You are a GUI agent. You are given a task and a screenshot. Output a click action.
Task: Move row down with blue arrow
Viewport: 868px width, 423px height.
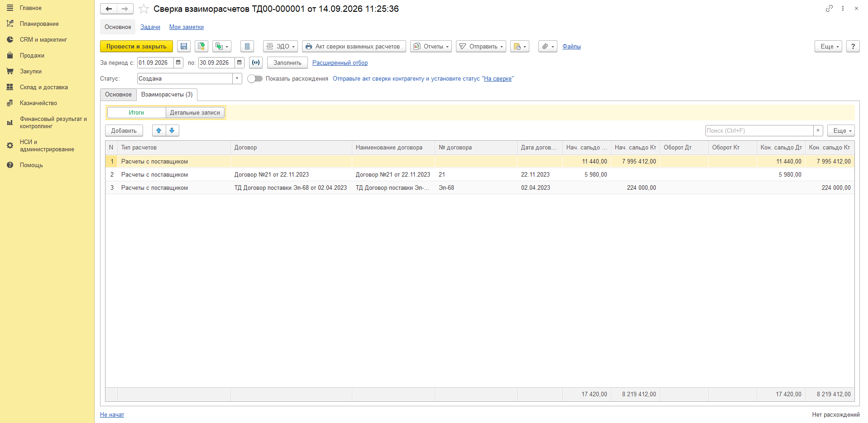172,130
